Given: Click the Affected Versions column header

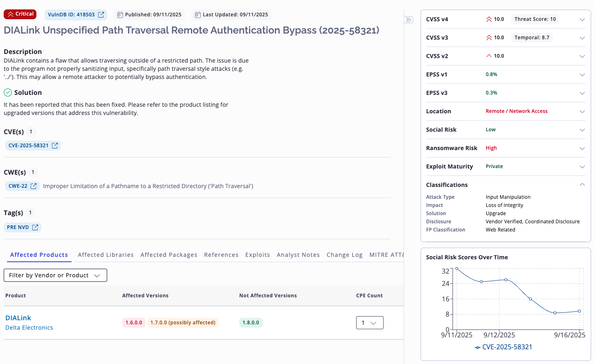Looking at the screenshot, I should [145, 296].
